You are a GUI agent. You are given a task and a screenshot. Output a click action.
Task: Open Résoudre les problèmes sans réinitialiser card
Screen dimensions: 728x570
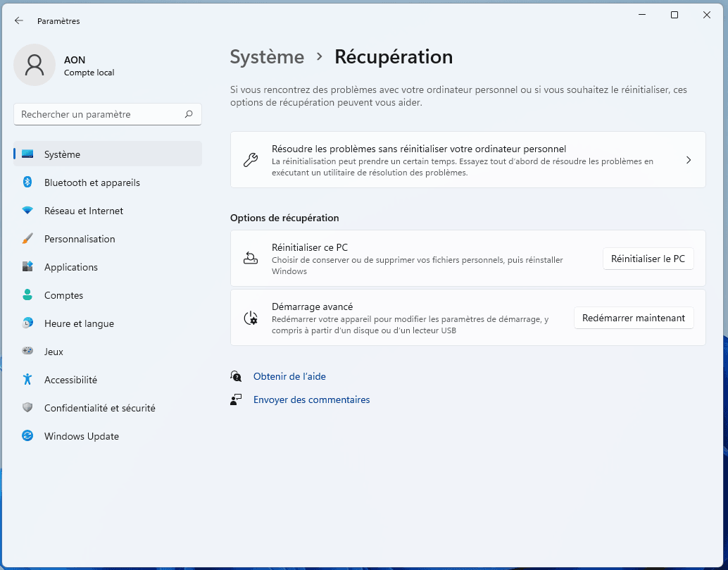[468, 160]
